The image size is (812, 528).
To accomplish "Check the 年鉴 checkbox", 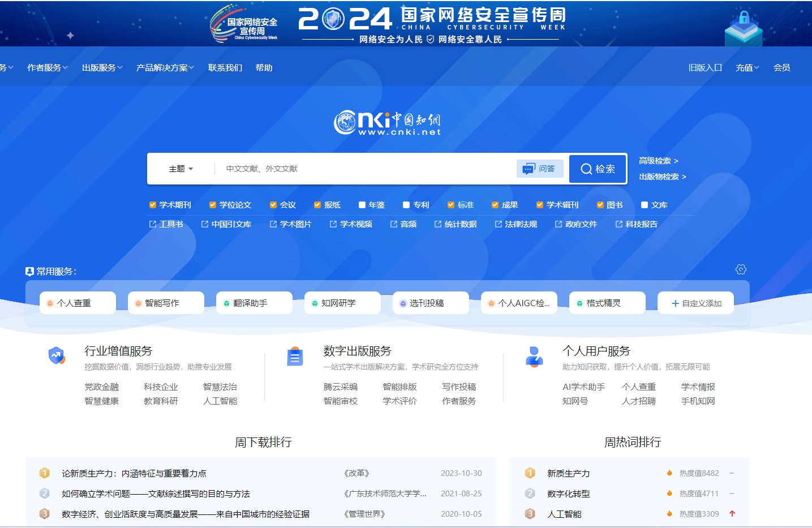I will (x=362, y=205).
